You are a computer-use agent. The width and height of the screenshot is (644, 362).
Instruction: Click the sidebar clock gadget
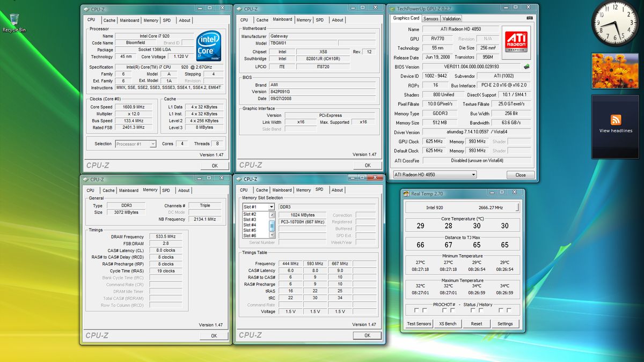pos(615,24)
